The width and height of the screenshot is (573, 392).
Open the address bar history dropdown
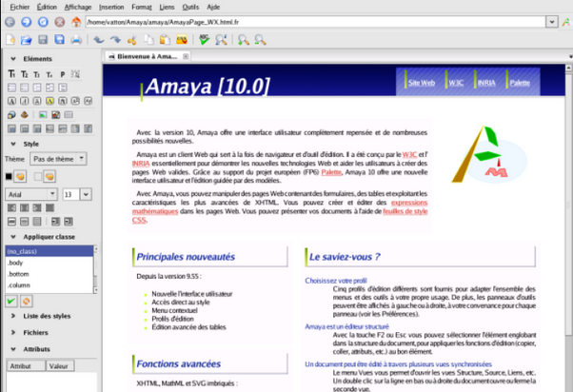coord(552,22)
